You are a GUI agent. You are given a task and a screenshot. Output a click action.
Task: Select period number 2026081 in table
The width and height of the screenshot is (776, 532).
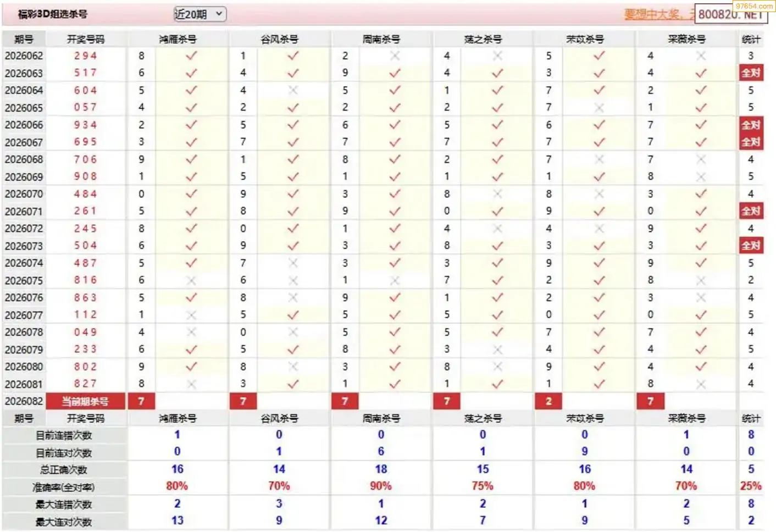24,384
